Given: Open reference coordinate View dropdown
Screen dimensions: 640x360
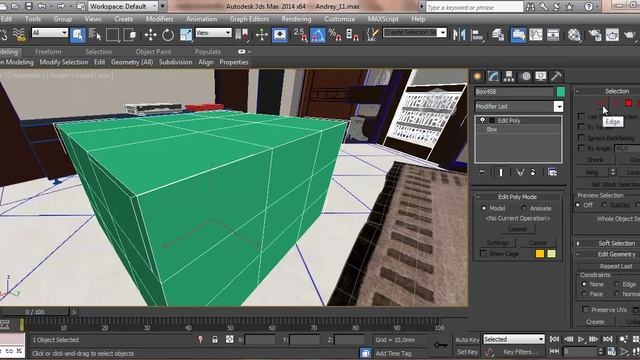Looking at the screenshot, I should [x=213, y=33].
